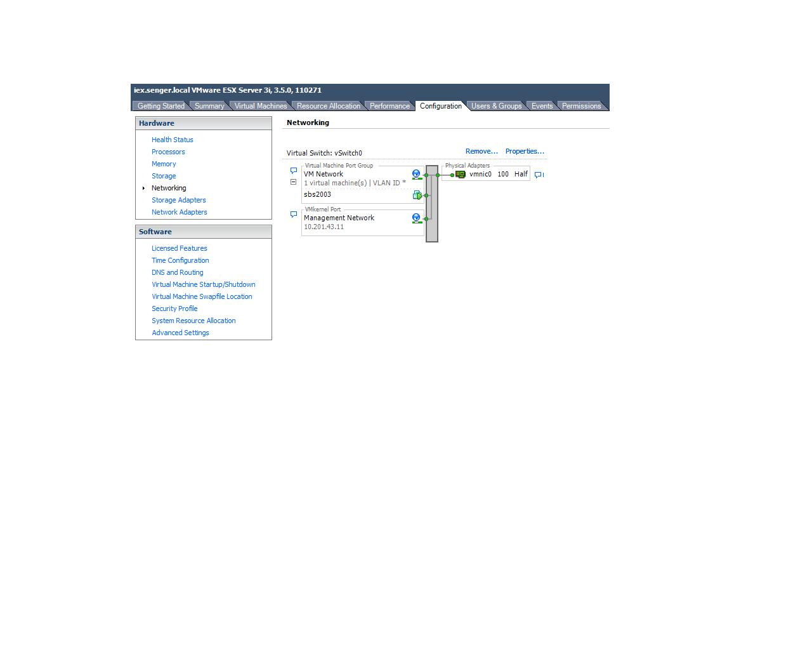Viewport: 812px width, 650px height.
Task: Open Properties for vSwitch0
Action: coord(524,151)
